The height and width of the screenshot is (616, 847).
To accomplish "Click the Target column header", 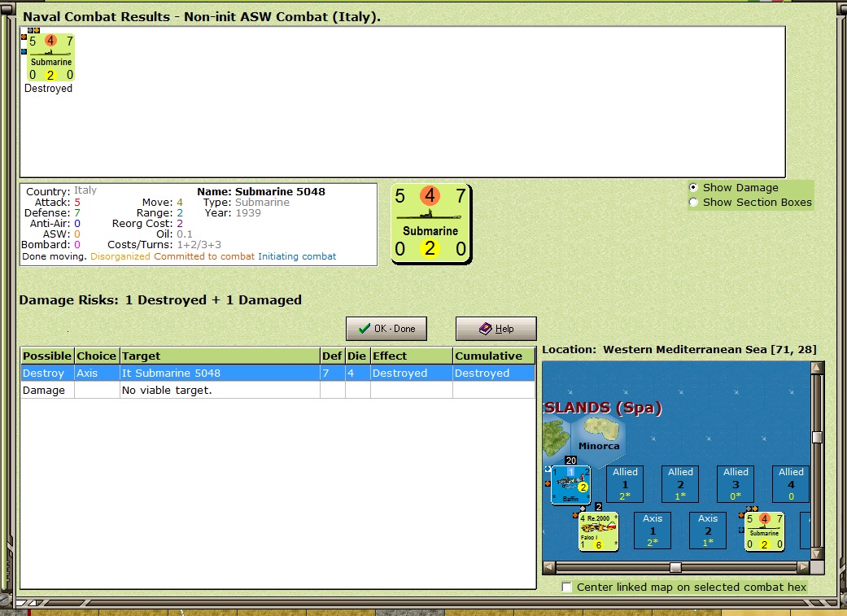I will (220, 356).
